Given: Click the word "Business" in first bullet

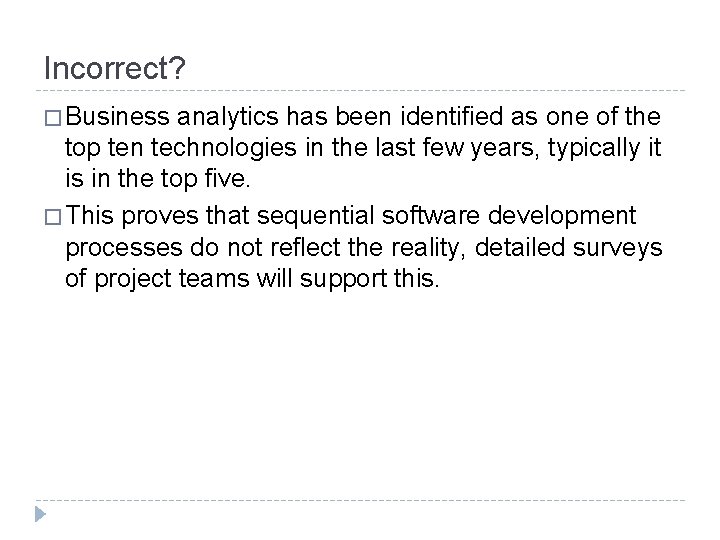Looking at the screenshot, I should [112, 119].
